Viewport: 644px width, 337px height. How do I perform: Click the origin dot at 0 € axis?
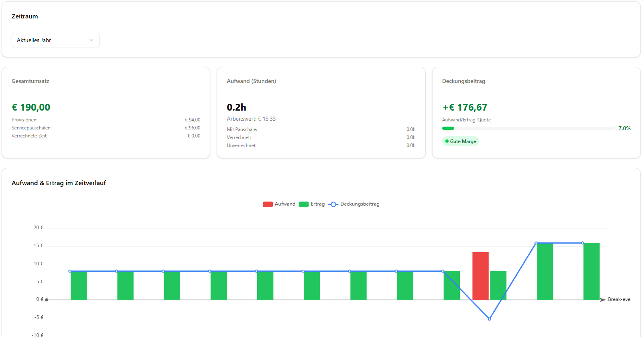(47, 300)
